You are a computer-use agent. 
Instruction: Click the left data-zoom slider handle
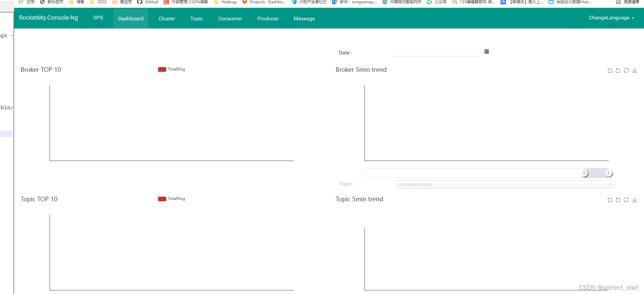pyautogui.click(x=584, y=173)
